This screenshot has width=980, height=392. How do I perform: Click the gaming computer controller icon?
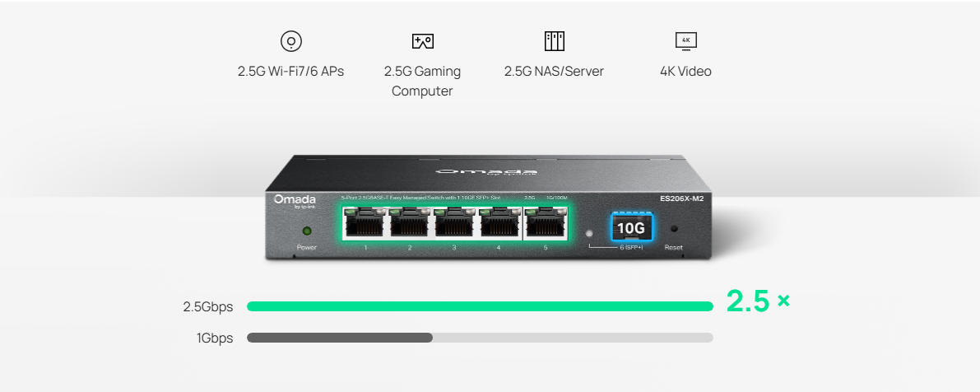coord(422,41)
